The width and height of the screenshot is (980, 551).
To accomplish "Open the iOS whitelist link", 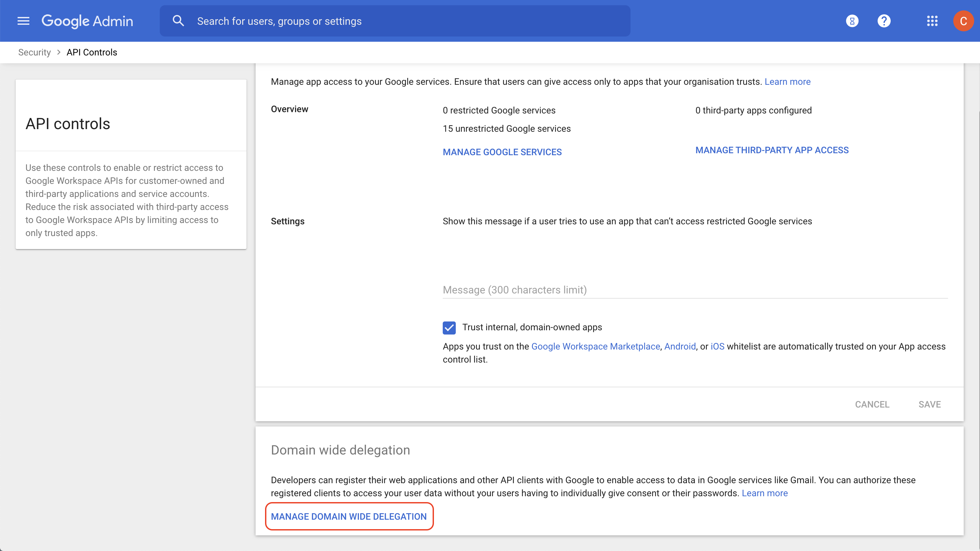I will click(x=718, y=346).
